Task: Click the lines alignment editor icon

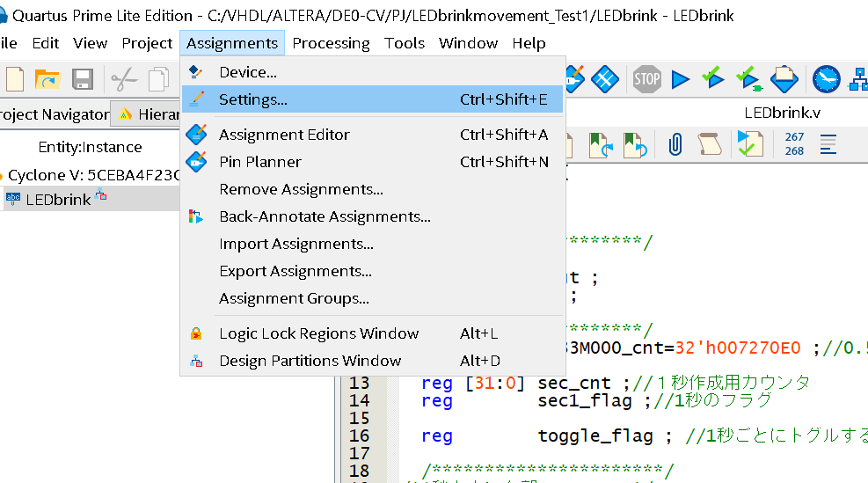Action: click(x=828, y=144)
